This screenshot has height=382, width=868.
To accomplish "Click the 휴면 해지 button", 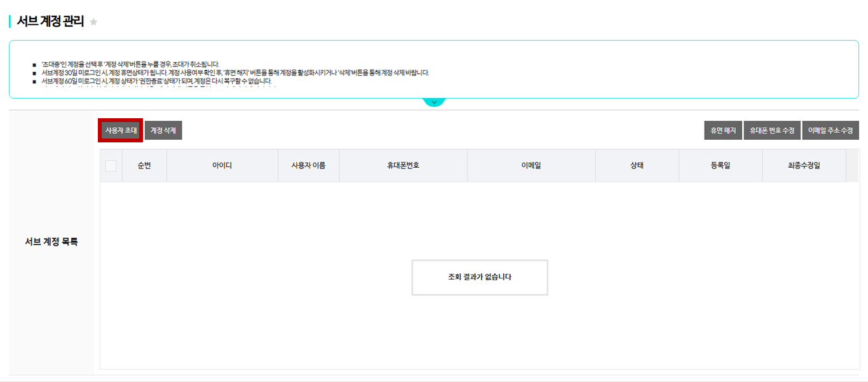I will coord(723,130).
